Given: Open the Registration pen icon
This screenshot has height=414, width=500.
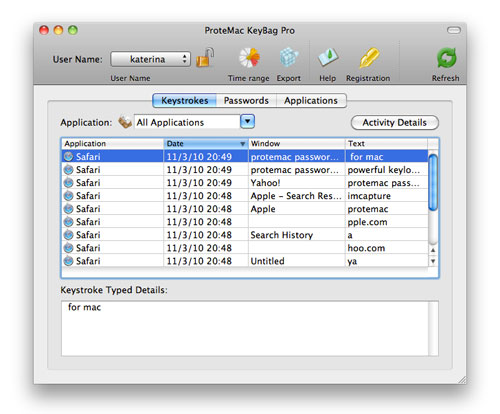Looking at the screenshot, I should point(369,58).
